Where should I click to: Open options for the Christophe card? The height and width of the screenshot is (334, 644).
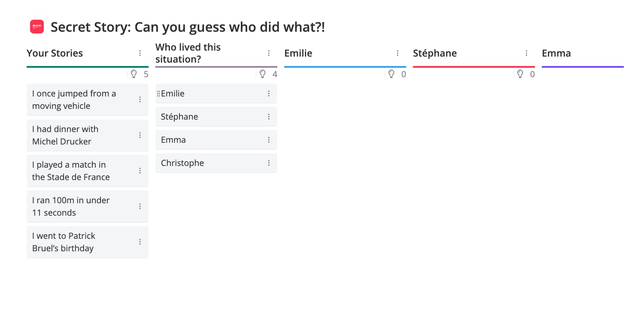tap(269, 163)
